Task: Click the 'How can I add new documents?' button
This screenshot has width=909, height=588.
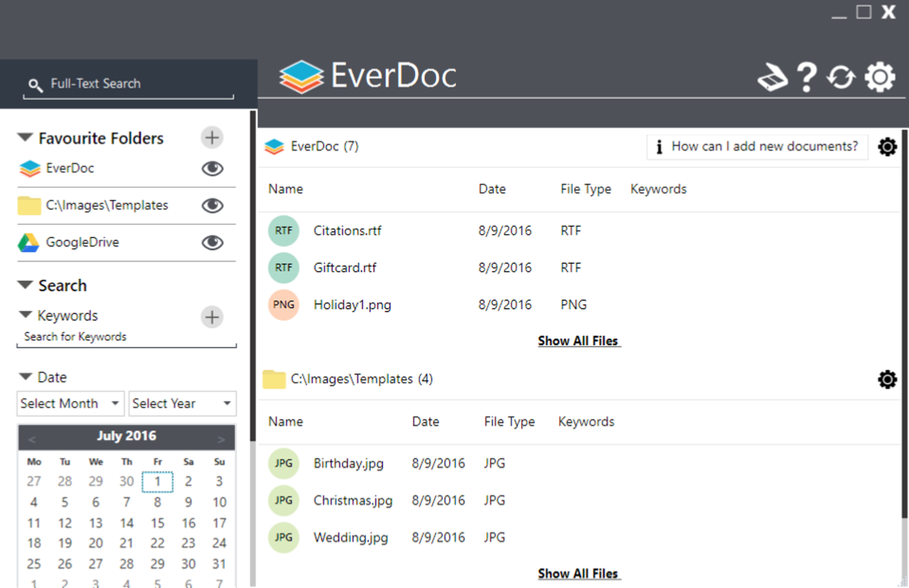Action: point(757,146)
